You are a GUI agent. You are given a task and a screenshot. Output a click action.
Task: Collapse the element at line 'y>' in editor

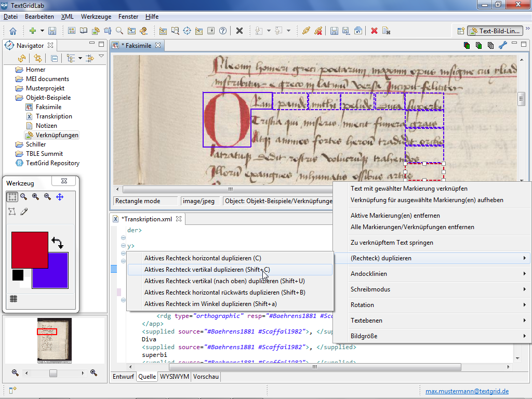click(x=123, y=246)
